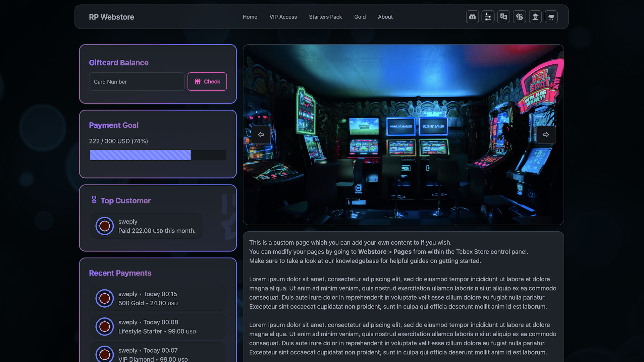Open the Discord link icon
The image size is (644, 362).
472,17
